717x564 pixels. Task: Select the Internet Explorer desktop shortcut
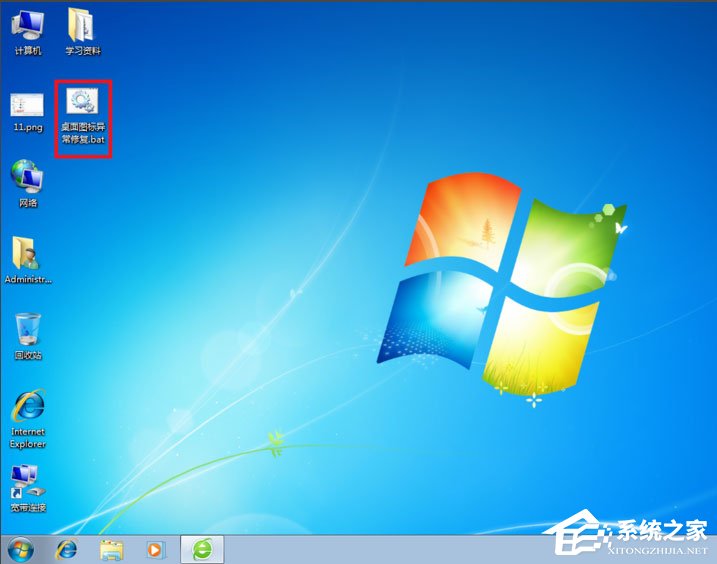(x=27, y=406)
